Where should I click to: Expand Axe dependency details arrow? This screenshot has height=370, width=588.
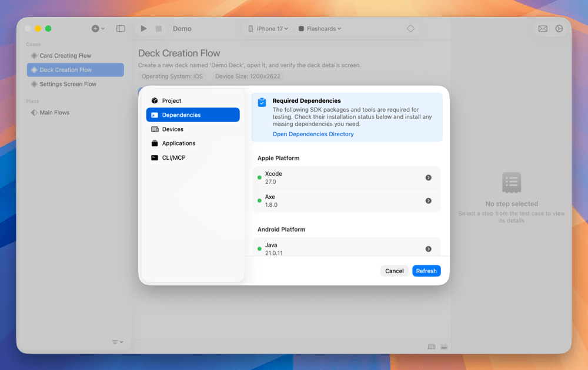[428, 201]
